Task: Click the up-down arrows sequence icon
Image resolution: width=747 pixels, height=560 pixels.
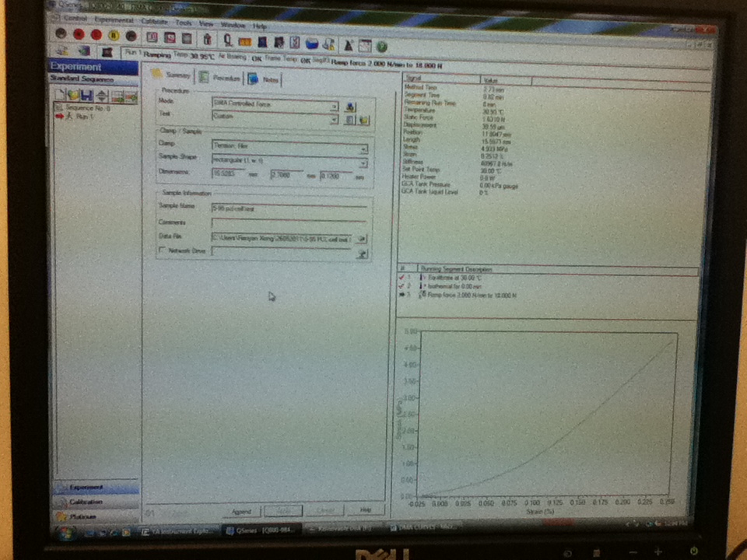Action: point(101,96)
